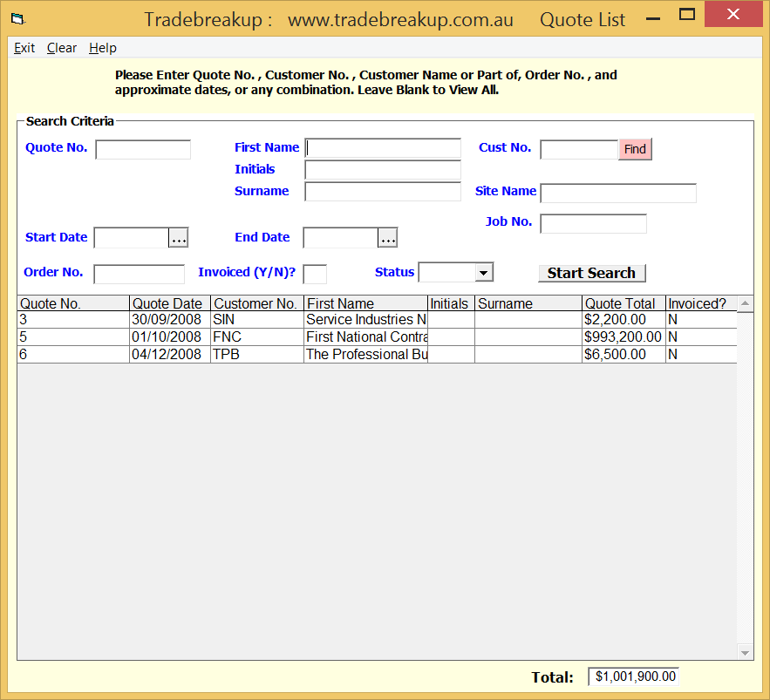
Task: Open End Date calendar picker button
Action: click(x=387, y=238)
